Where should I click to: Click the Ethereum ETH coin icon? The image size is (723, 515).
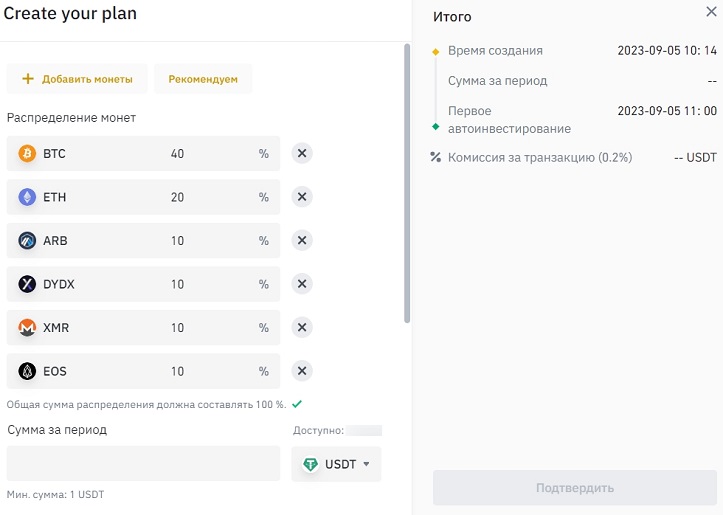(x=27, y=197)
